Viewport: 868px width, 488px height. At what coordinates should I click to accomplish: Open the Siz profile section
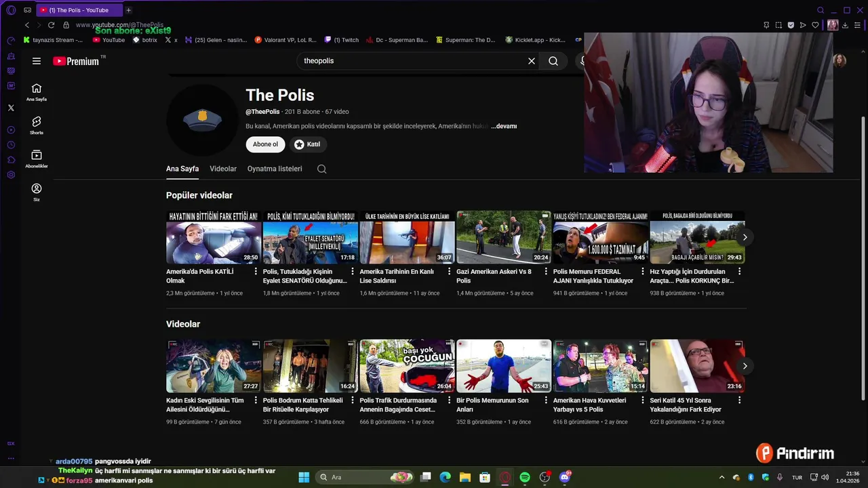[37, 192]
